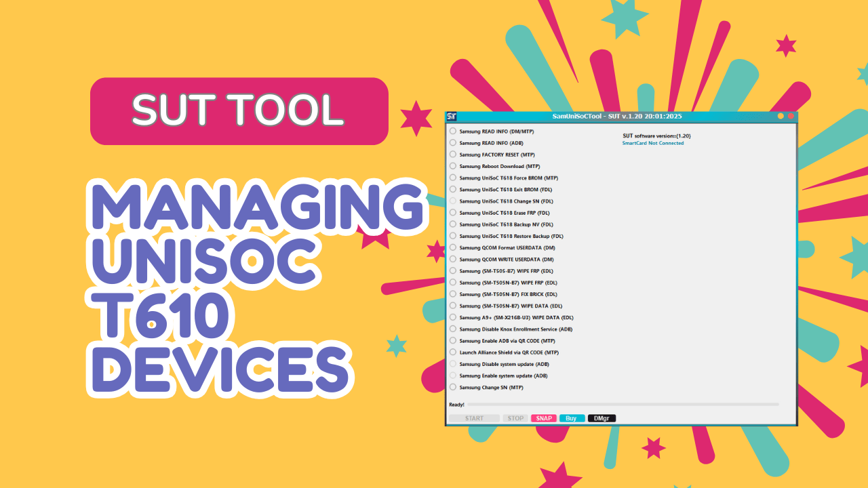Choose UniSoC T618 Backup NV (FDL)

[x=453, y=224]
